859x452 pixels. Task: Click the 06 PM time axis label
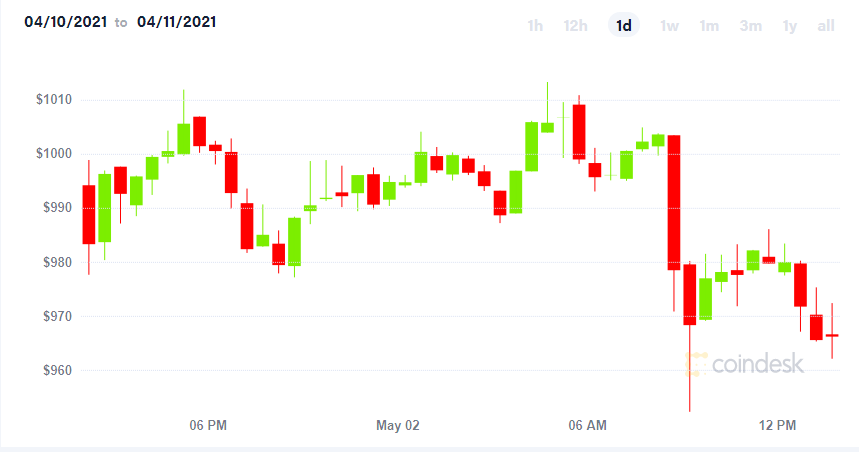click(208, 425)
